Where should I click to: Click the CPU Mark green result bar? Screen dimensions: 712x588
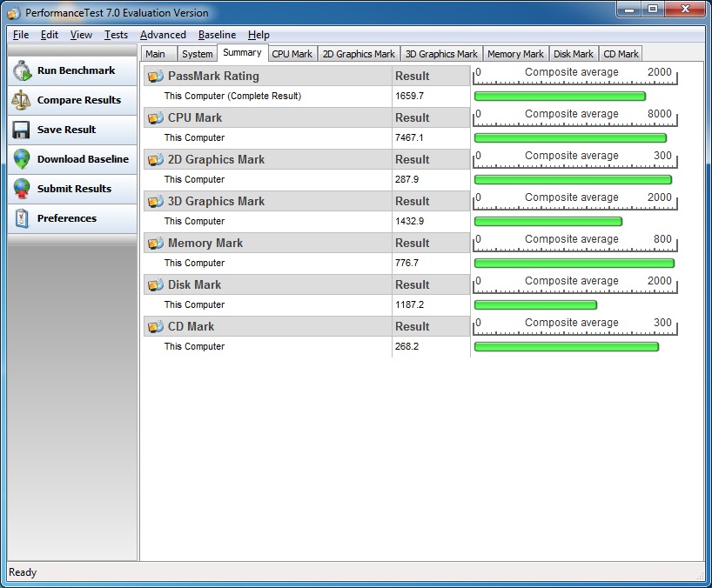point(570,138)
